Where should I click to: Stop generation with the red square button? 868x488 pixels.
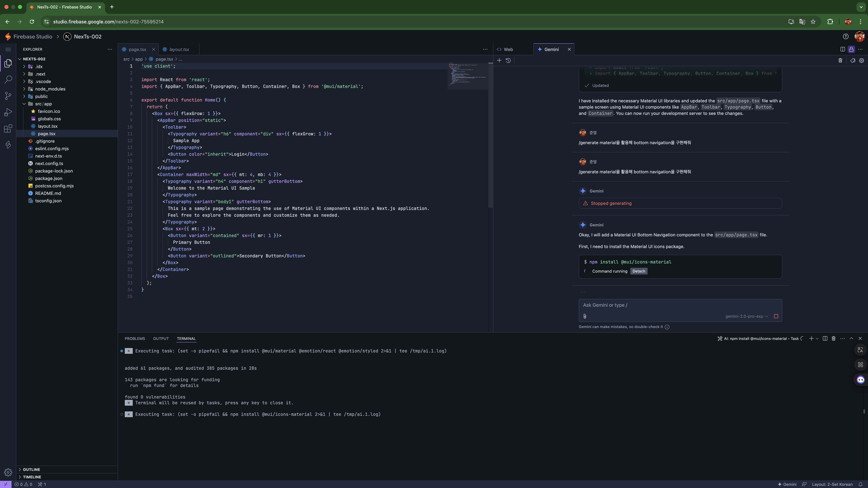pos(776,316)
